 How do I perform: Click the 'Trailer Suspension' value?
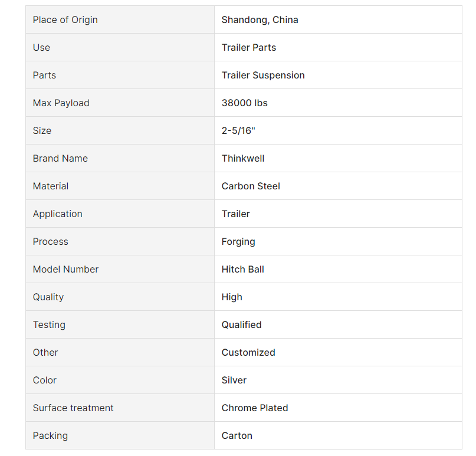click(263, 75)
